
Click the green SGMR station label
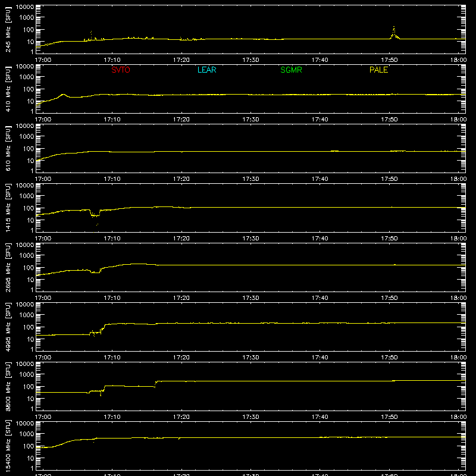(x=291, y=70)
